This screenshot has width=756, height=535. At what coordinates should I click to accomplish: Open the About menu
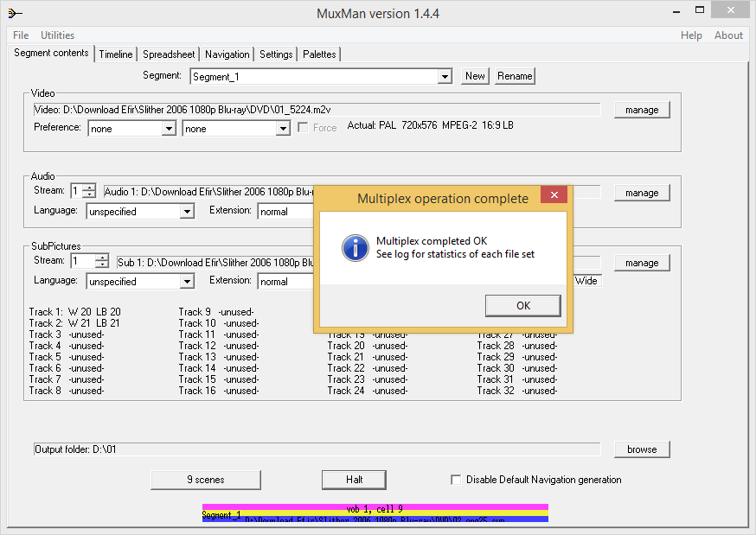tap(728, 35)
